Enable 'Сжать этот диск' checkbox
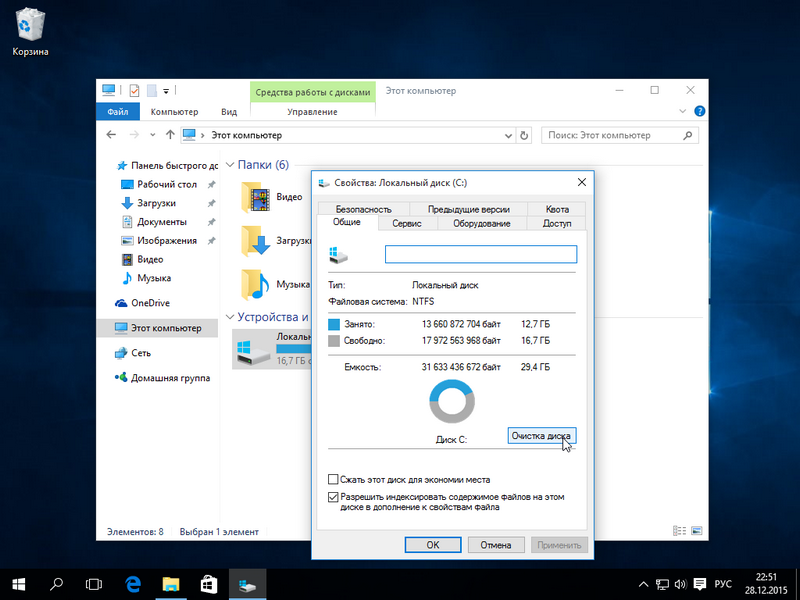800x600 pixels. [333, 480]
